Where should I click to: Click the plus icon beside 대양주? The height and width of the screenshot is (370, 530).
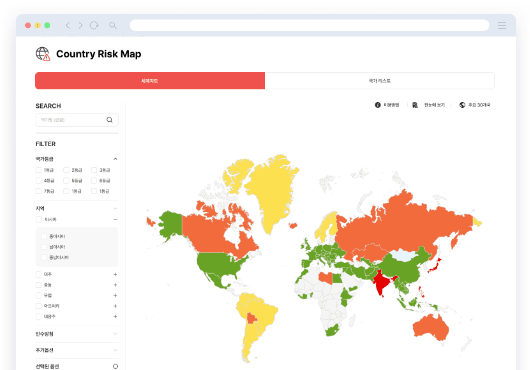coord(115,317)
